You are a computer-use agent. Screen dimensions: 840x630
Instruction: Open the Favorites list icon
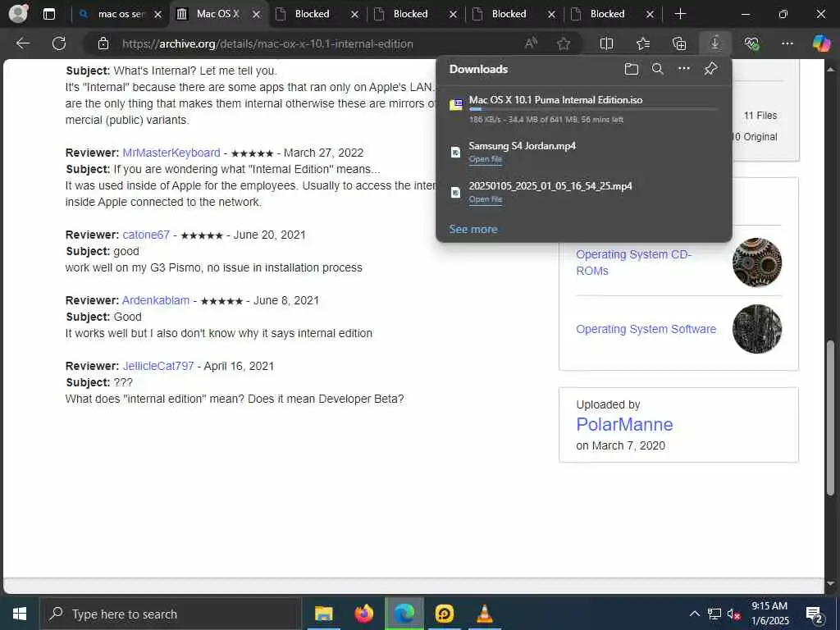click(x=643, y=43)
